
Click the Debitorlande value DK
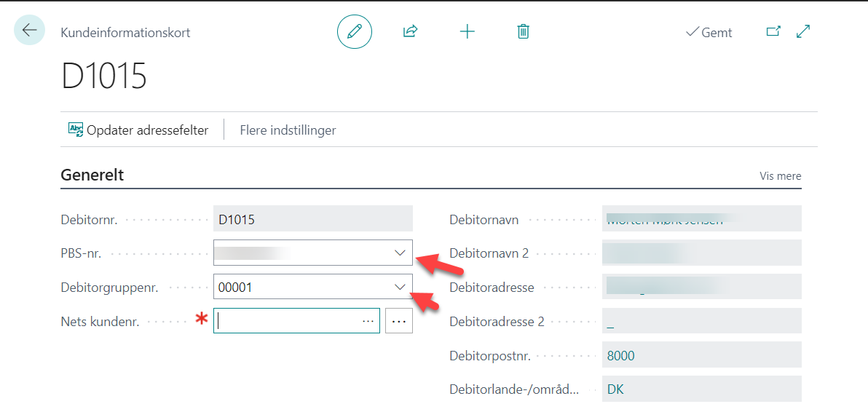(x=615, y=389)
